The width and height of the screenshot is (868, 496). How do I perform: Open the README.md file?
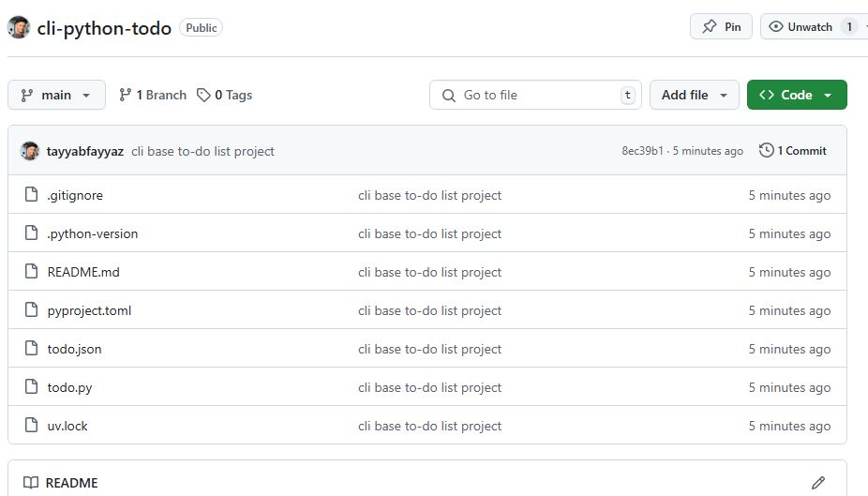coord(83,272)
